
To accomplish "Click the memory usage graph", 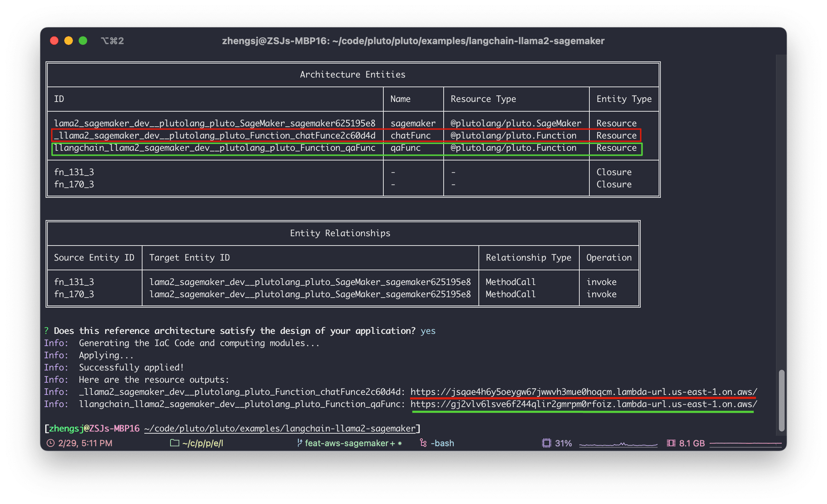I will tap(745, 444).
